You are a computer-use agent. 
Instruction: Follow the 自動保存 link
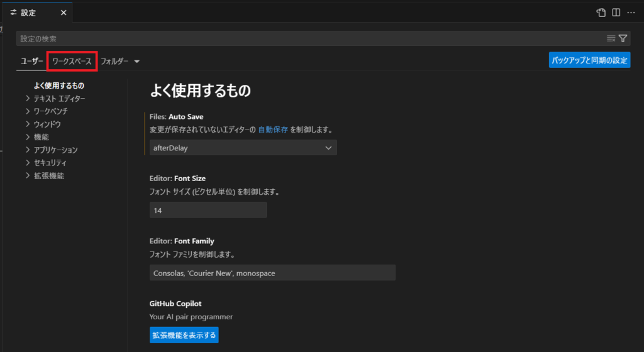(x=273, y=129)
